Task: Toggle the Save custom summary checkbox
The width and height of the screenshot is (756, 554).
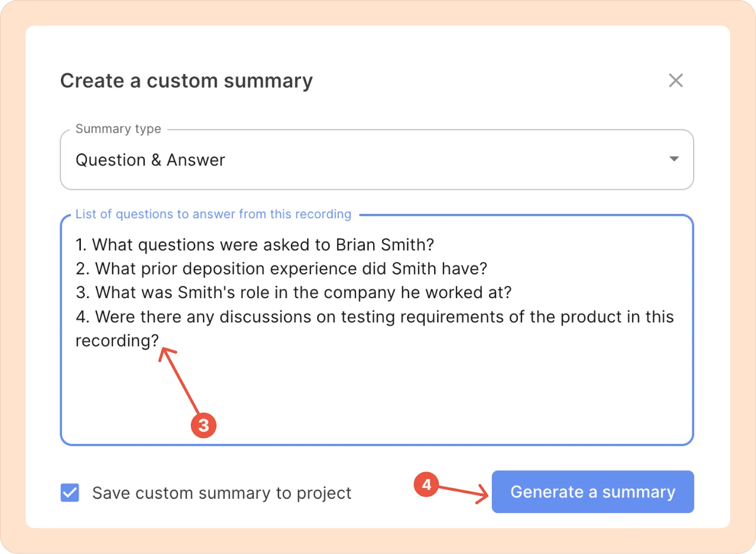Action: [70, 493]
